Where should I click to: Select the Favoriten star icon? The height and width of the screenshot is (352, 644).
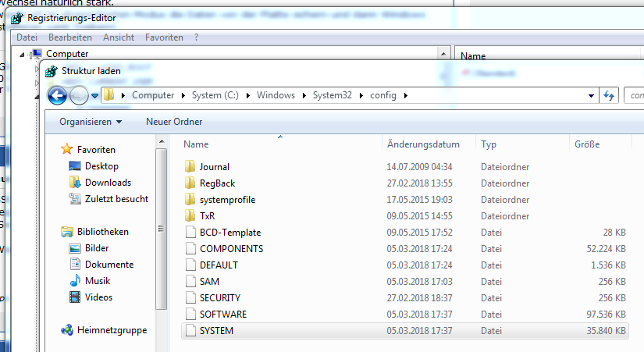point(66,149)
